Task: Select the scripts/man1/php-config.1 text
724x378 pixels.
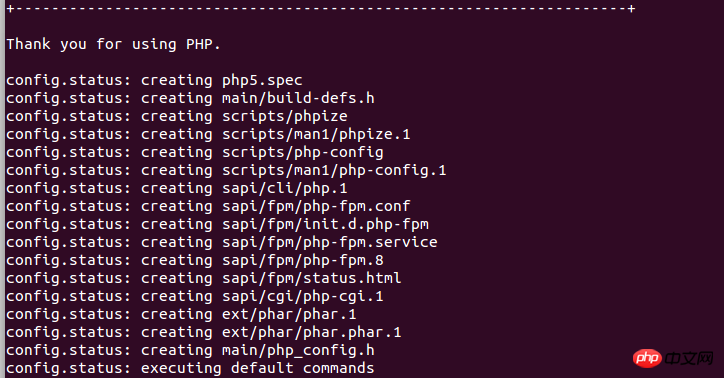Action: [334, 170]
